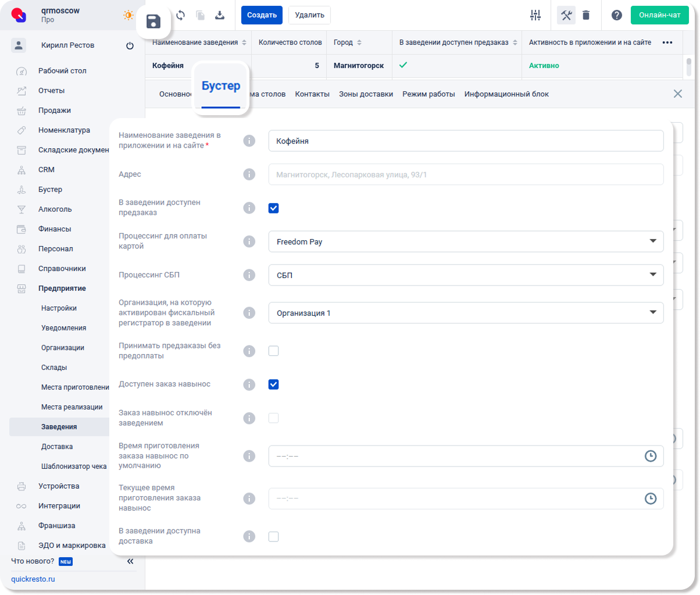Open the Зоны доставки tab

point(366,94)
